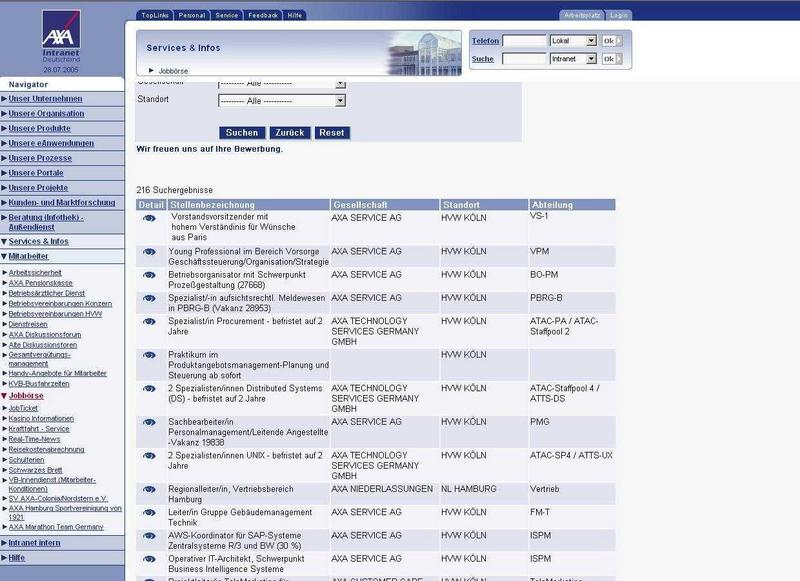Expand Unser Unternehmen in Navigator
The height and width of the screenshot is (581, 800).
coord(45,99)
